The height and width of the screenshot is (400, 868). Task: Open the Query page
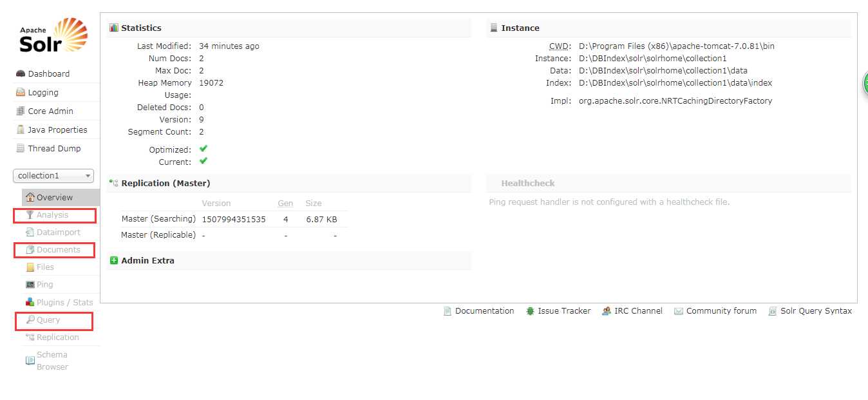pyautogui.click(x=61, y=319)
